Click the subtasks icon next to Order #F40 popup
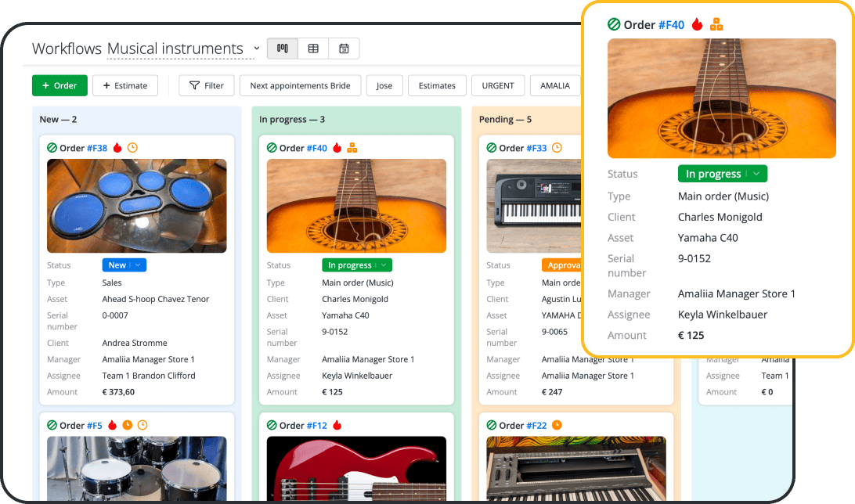 (x=716, y=24)
